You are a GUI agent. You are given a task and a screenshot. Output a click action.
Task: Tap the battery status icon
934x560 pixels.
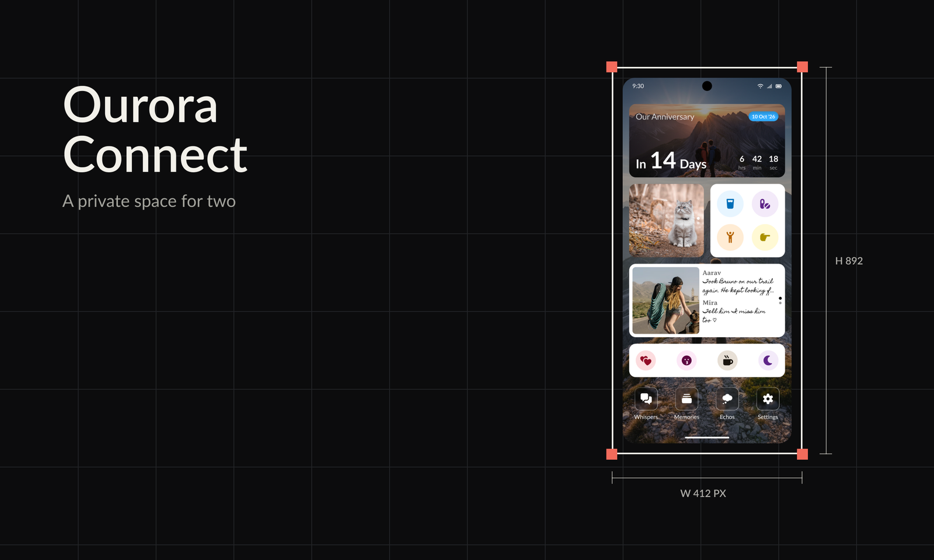click(779, 86)
